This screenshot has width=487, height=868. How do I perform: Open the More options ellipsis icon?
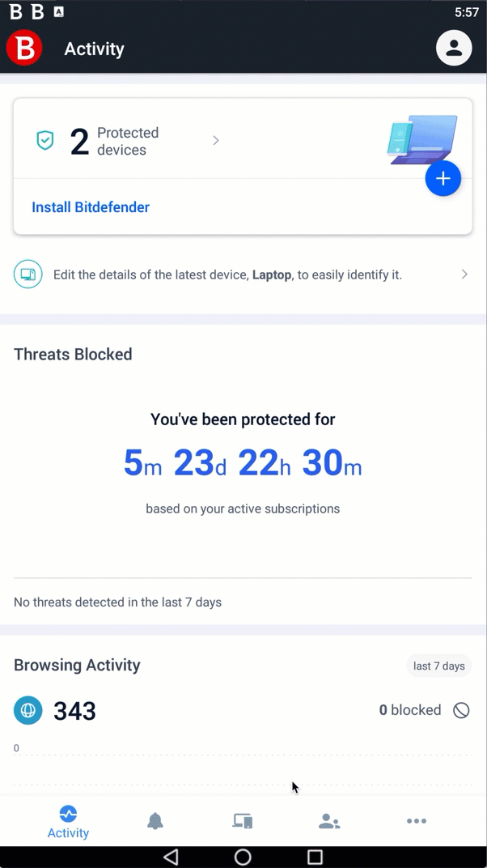tap(416, 820)
